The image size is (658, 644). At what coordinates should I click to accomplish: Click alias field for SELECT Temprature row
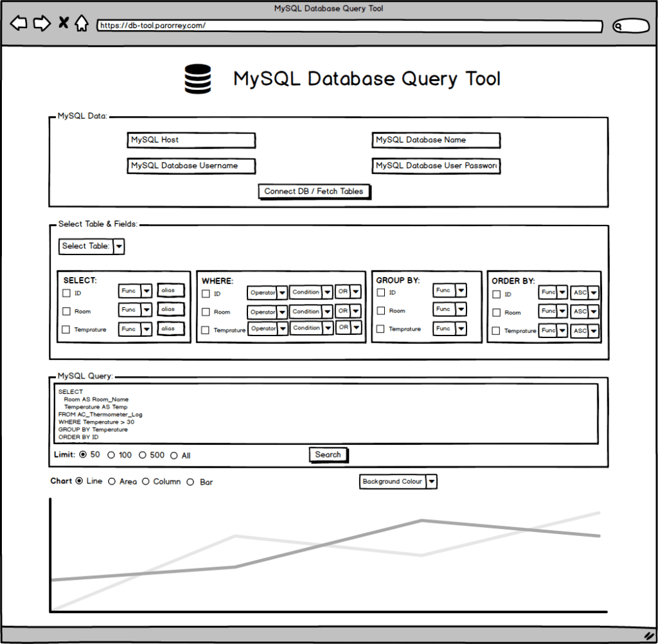(x=171, y=328)
